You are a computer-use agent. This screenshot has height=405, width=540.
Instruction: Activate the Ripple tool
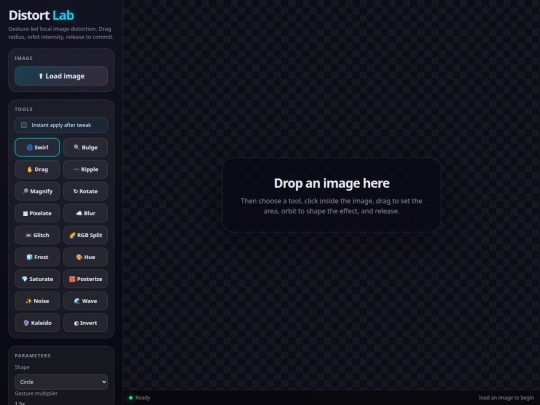[x=85, y=169]
